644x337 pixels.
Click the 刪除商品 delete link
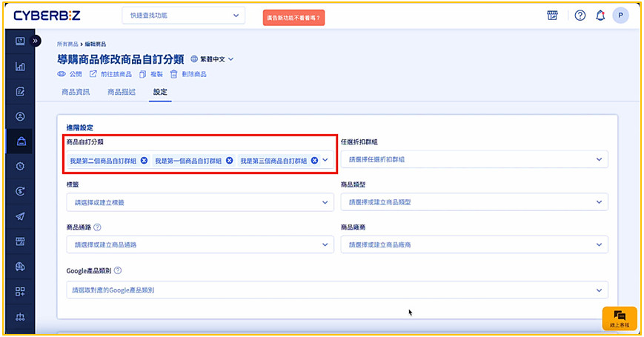(188, 74)
